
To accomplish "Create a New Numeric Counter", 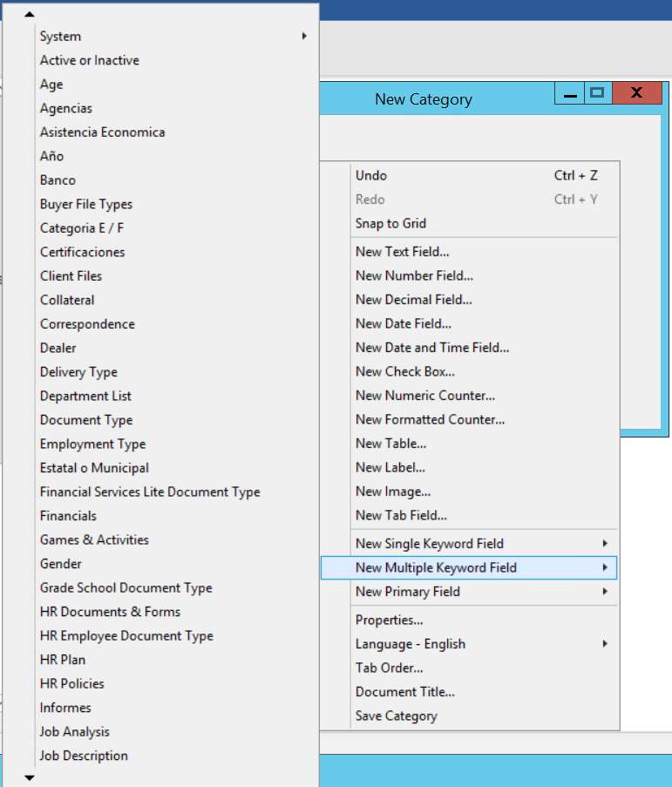I will [x=469, y=396].
